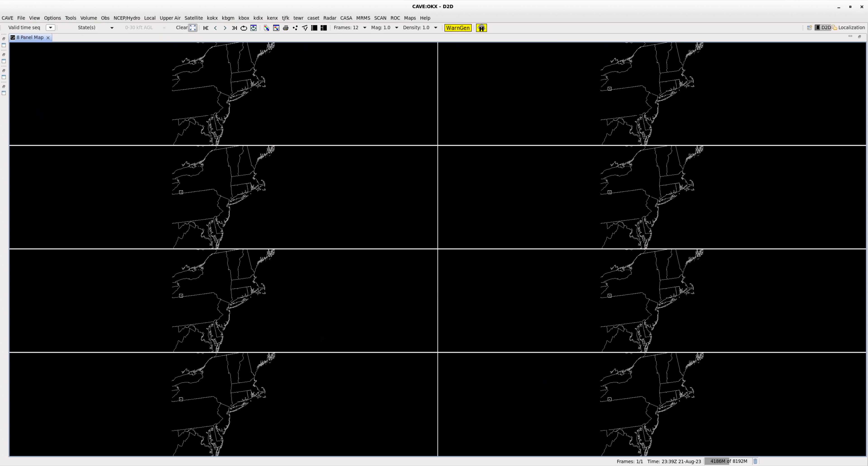Click the Frames: 1/1 status text

pyautogui.click(x=629, y=462)
